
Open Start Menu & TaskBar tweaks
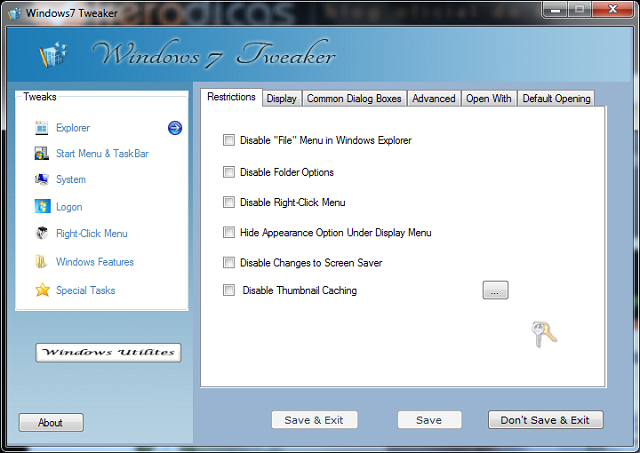coord(102,154)
